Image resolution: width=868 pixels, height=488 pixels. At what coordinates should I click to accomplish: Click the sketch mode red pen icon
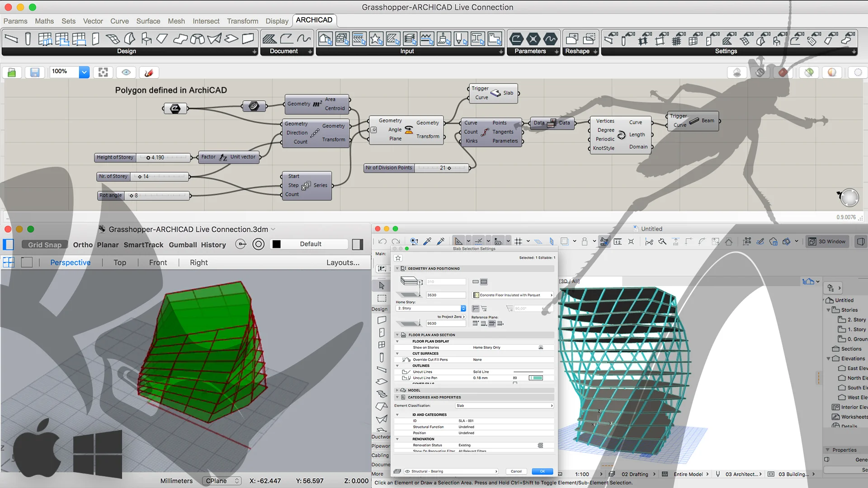pyautogui.click(x=149, y=72)
